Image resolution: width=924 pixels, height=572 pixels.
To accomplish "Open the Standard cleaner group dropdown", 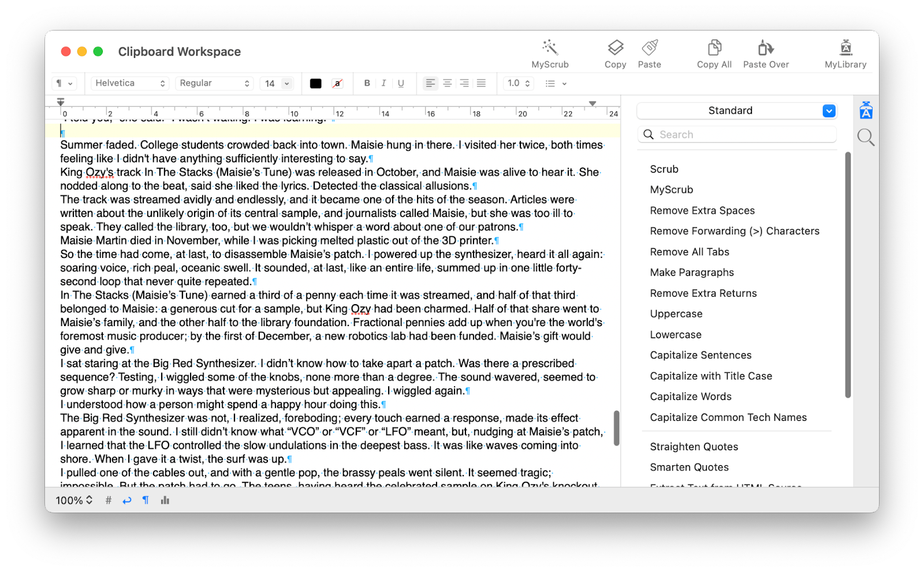I will 829,110.
